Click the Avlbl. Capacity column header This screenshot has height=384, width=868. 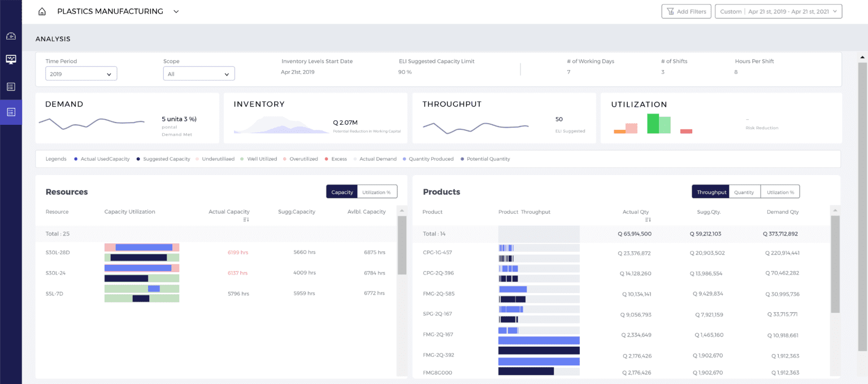click(x=366, y=212)
